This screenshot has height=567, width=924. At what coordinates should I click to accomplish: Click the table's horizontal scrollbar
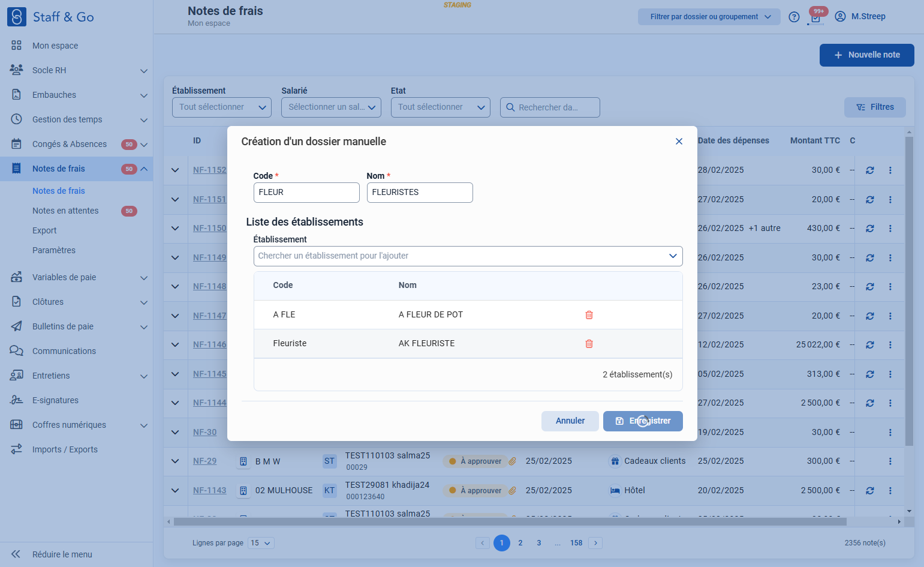(510, 522)
